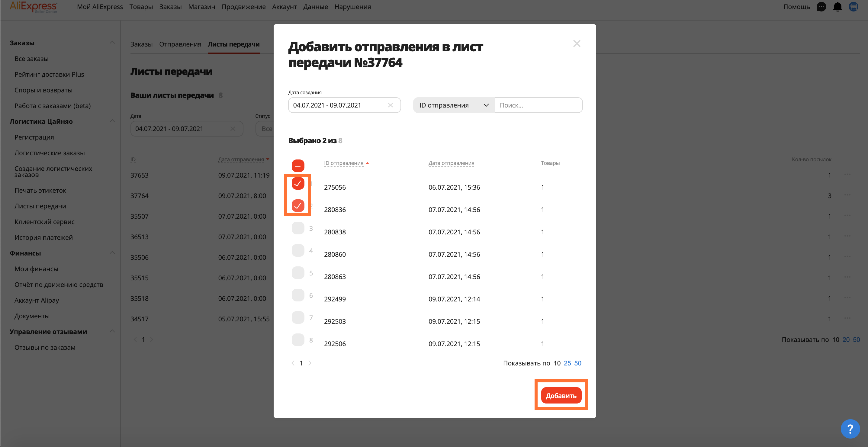Open Листы передачи in sidebar
This screenshot has height=447, width=868.
tap(40, 206)
